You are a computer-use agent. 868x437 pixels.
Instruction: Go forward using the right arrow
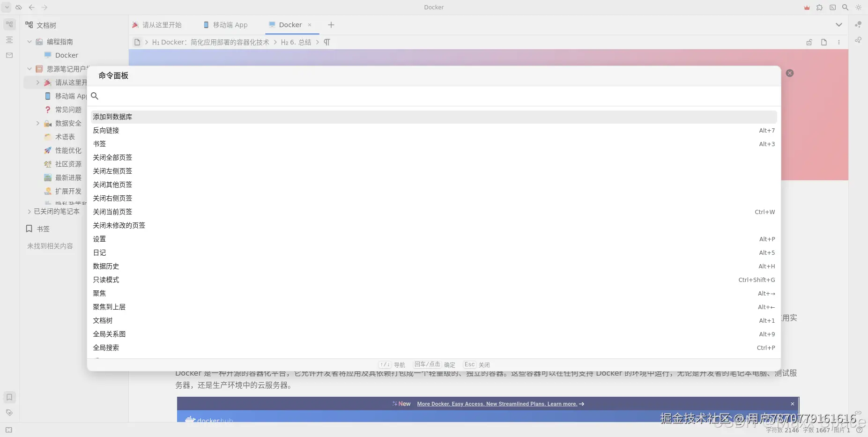point(45,7)
